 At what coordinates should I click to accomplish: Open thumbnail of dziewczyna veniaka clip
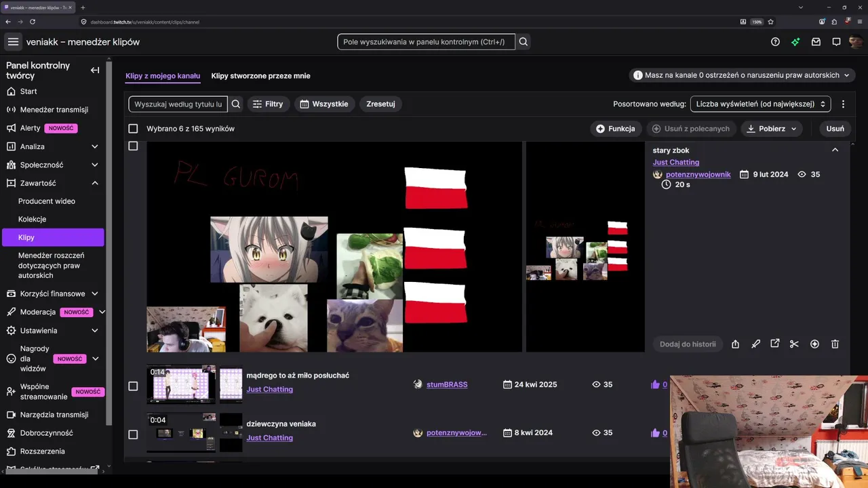point(181,433)
